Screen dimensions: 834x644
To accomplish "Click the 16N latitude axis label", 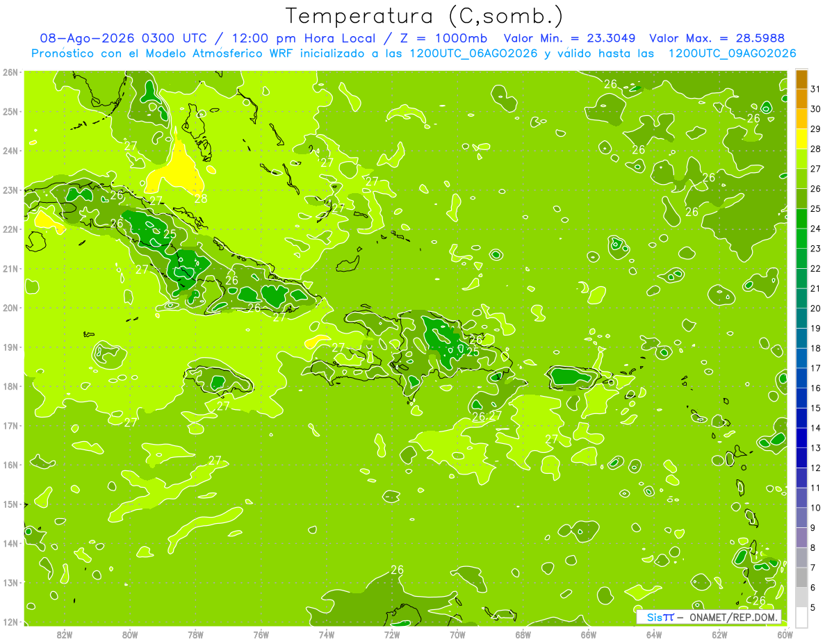I will [x=10, y=465].
